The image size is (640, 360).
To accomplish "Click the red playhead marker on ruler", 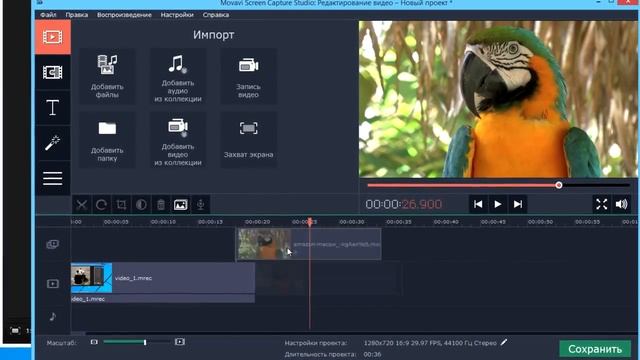I will click(310, 222).
